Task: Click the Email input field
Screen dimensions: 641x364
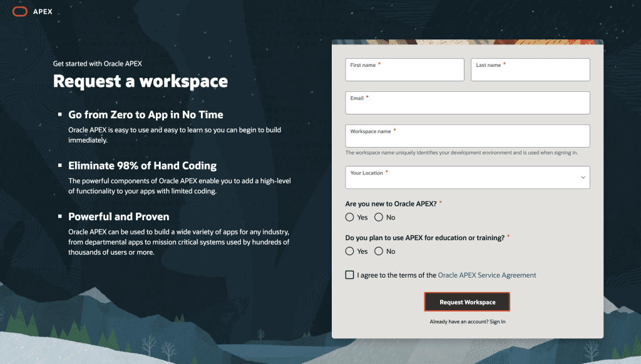Action: (x=467, y=103)
